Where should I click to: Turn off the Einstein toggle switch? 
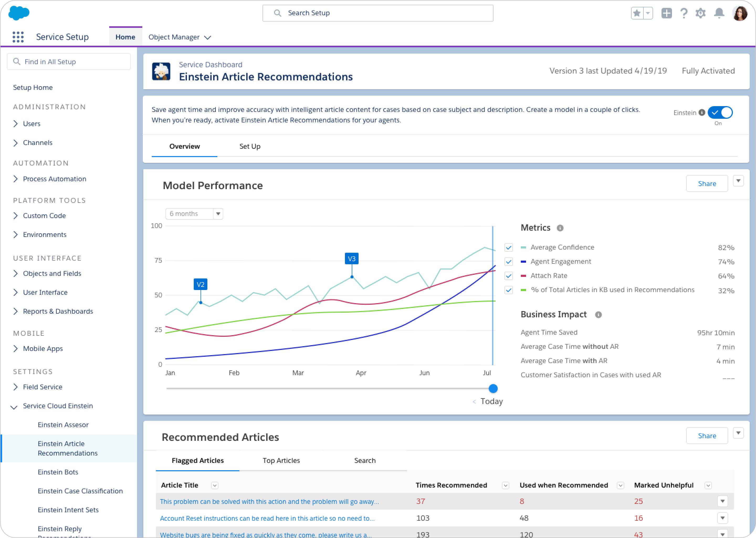tap(720, 113)
